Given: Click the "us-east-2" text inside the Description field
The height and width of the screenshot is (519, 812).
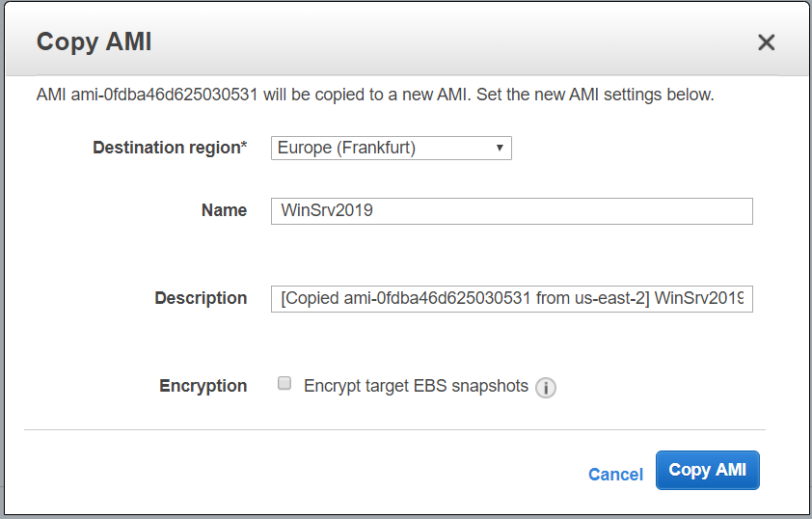Looking at the screenshot, I should (x=609, y=299).
